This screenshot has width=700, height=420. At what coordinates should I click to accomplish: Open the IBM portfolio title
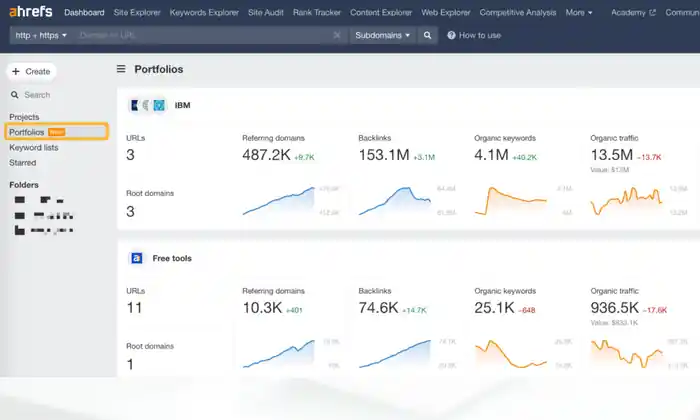[183, 105]
